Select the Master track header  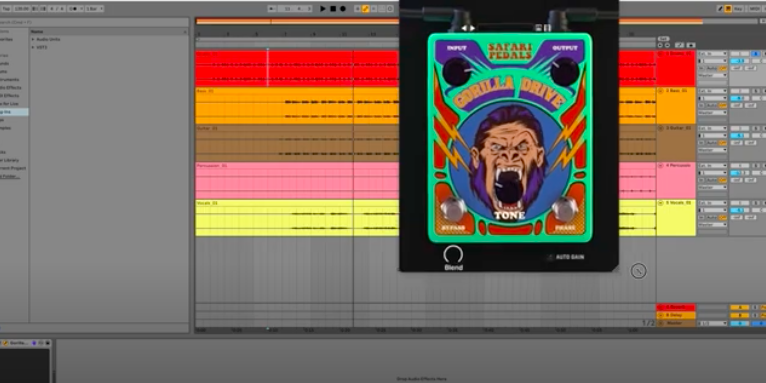(675, 323)
